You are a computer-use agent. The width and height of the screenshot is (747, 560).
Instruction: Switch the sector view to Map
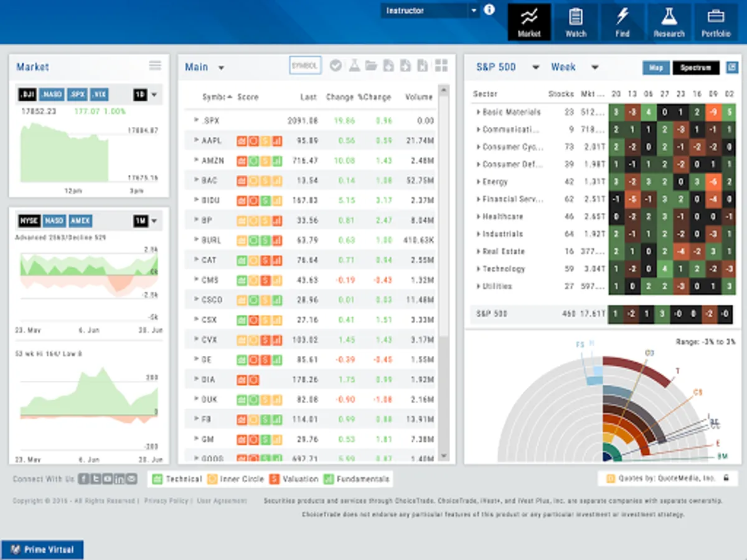tap(655, 68)
